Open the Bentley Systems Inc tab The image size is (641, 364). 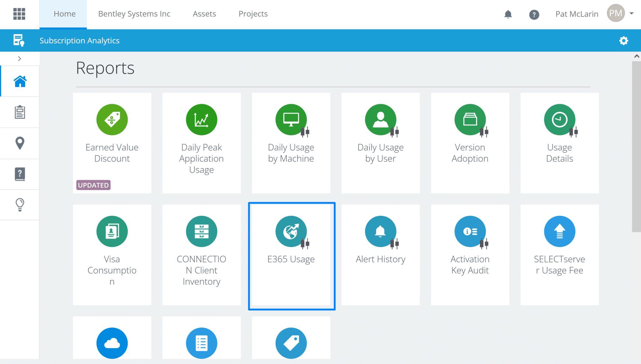click(134, 14)
